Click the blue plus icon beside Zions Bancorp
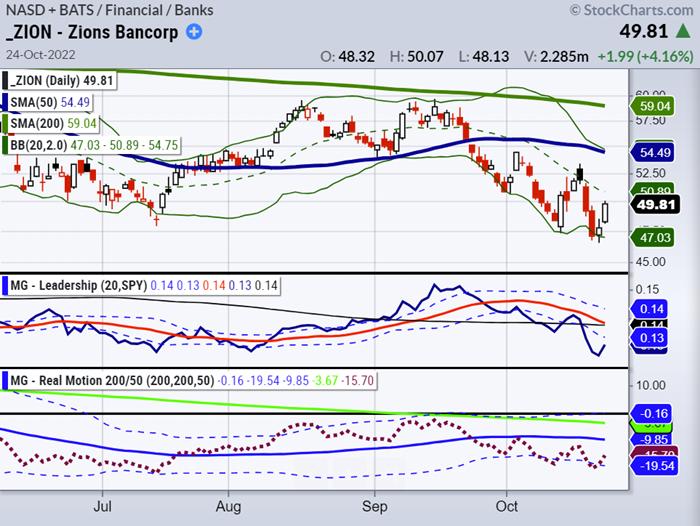This screenshot has width=700, height=526. (193, 31)
